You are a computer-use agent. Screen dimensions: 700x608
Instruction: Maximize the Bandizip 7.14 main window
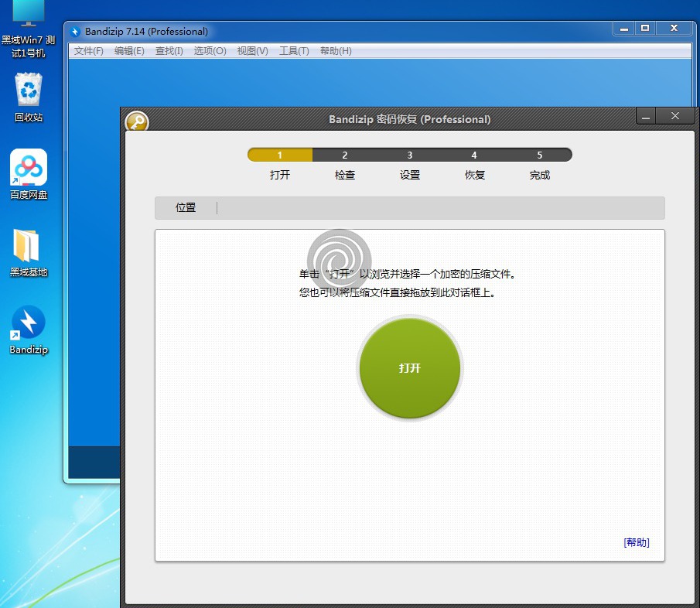(644, 28)
